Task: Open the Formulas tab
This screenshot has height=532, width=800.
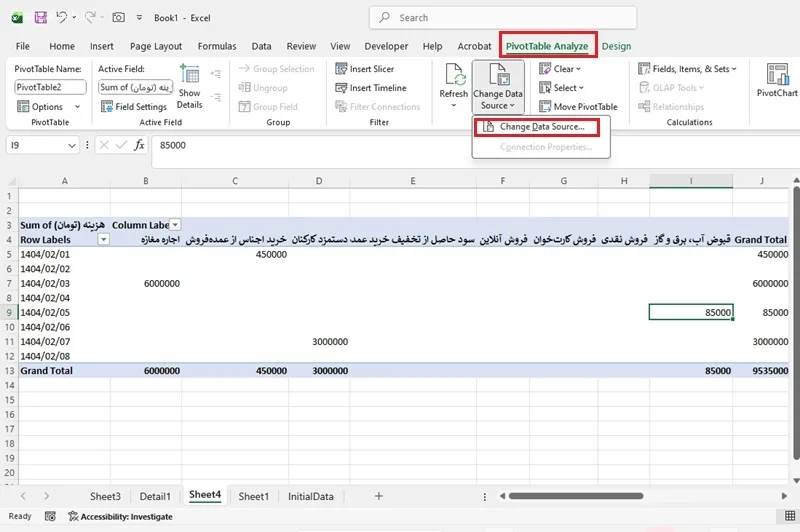Action: [x=217, y=46]
